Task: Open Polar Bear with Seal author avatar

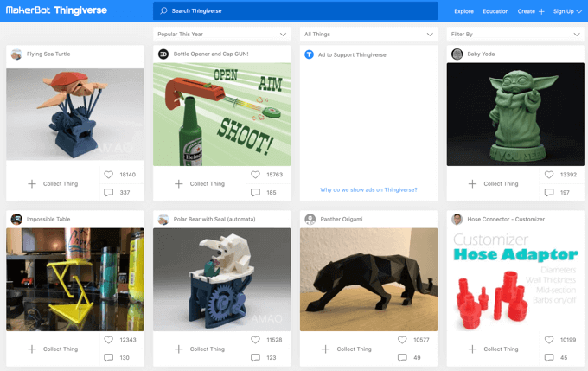Action: tap(163, 219)
